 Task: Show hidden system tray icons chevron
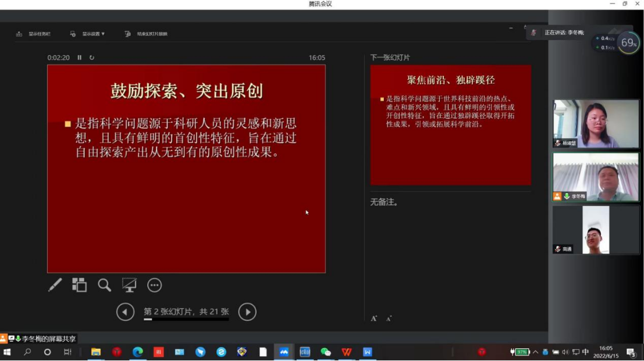(535, 352)
